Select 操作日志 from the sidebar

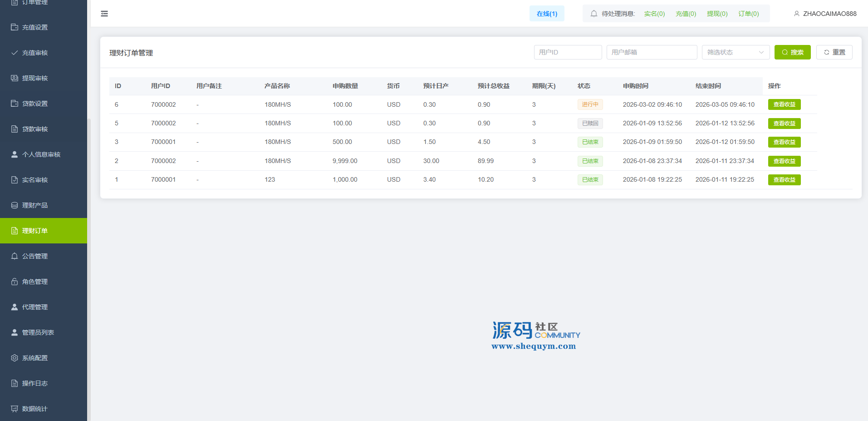[x=35, y=383]
